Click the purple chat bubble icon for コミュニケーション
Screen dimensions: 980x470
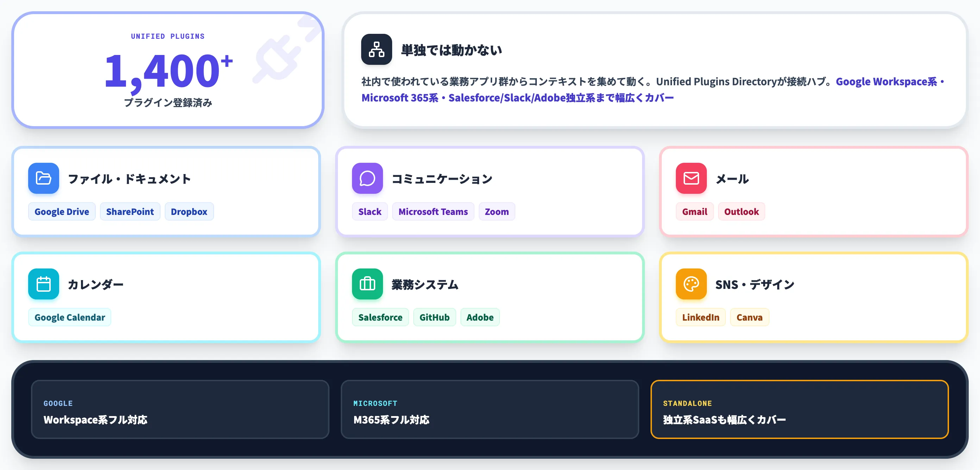coord(367,178)
